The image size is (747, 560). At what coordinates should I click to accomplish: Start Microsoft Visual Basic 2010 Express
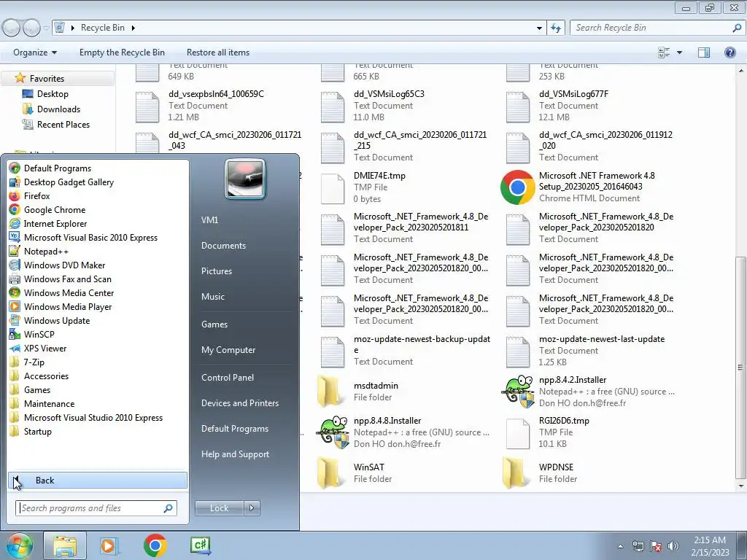click(x=83, y=237)
